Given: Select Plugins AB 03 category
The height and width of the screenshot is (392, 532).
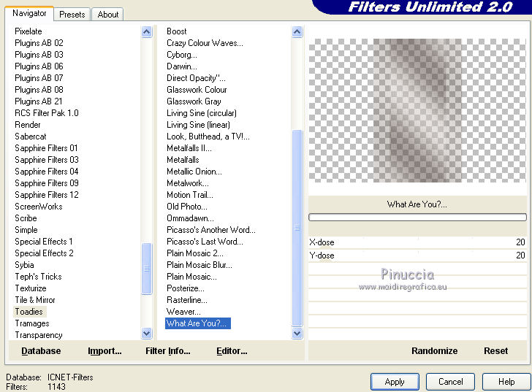Looking at the screenshot, I should [39, 55].
